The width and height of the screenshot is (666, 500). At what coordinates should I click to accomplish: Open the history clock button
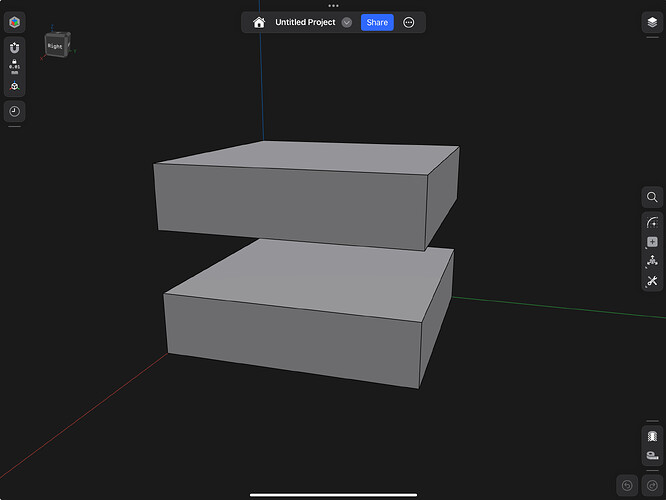tap(14, 111)
